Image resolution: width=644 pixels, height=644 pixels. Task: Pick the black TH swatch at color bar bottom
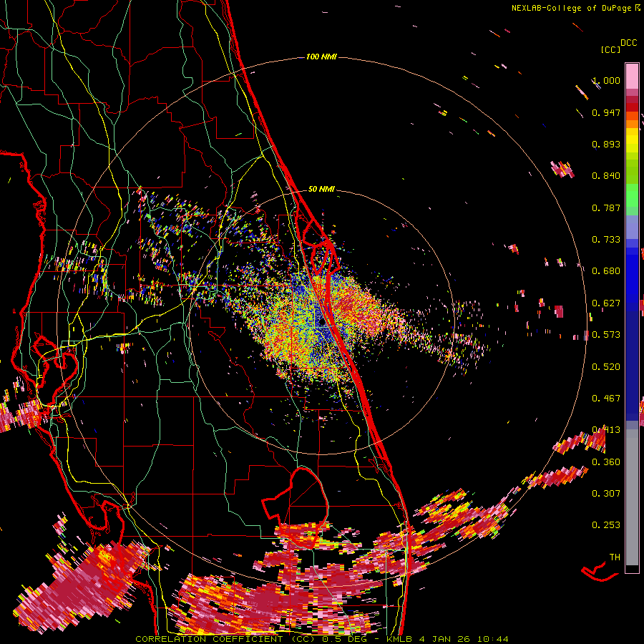[x=632, y=569]
